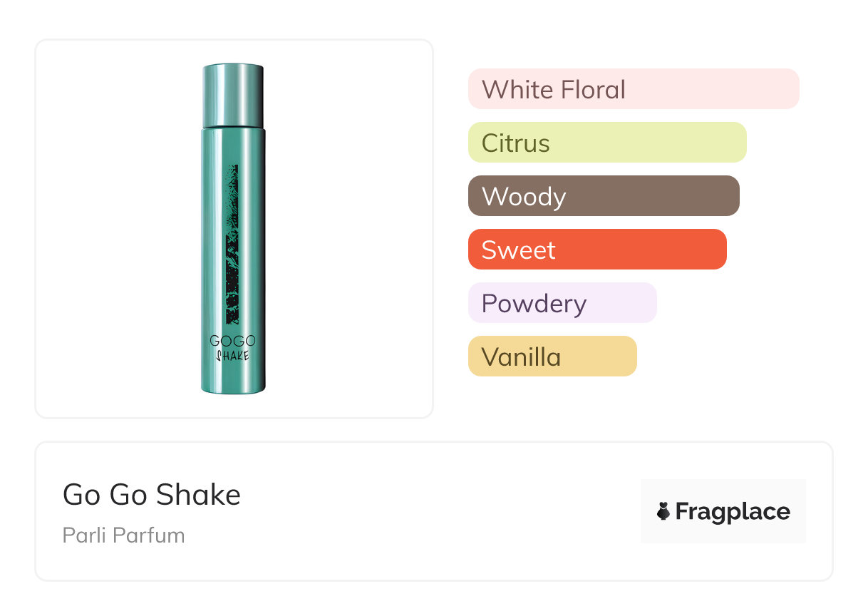Select the brown Woody accord bar
The height and width of the screenshot is (616, 868).
pyautogui.click(x=603, y=196)
